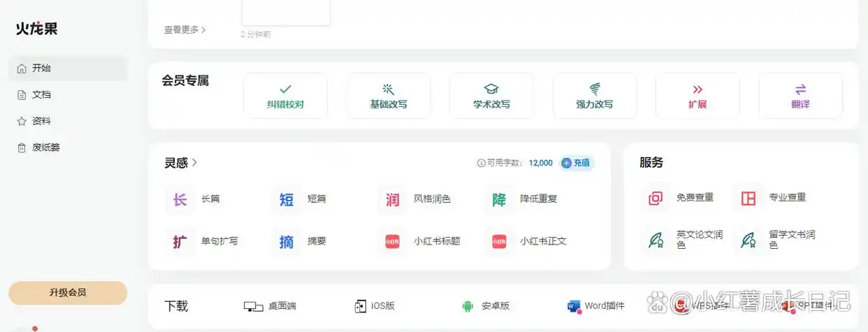Click the 降低重复 label
This screenshot has width=868, height=332.
click(538, 199)
